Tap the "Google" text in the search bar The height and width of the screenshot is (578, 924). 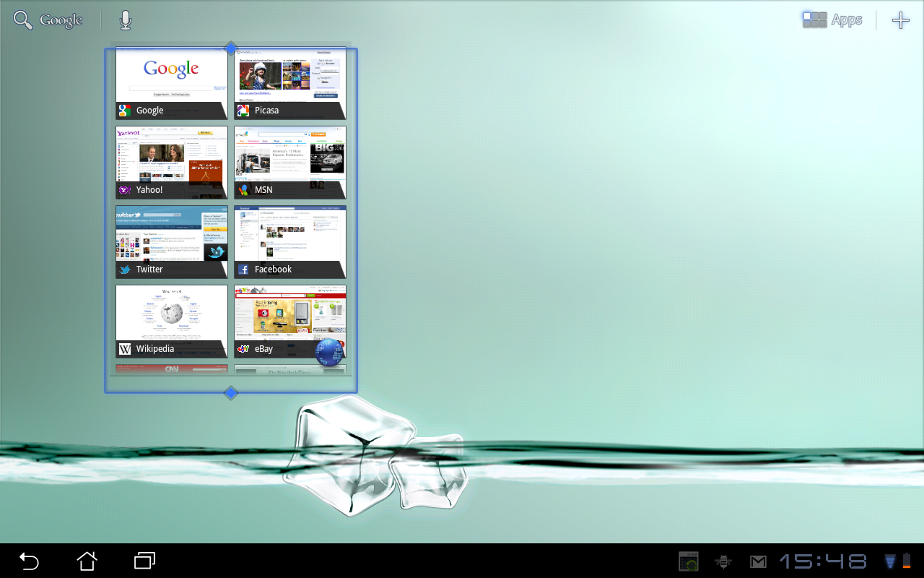click(61, 21)
